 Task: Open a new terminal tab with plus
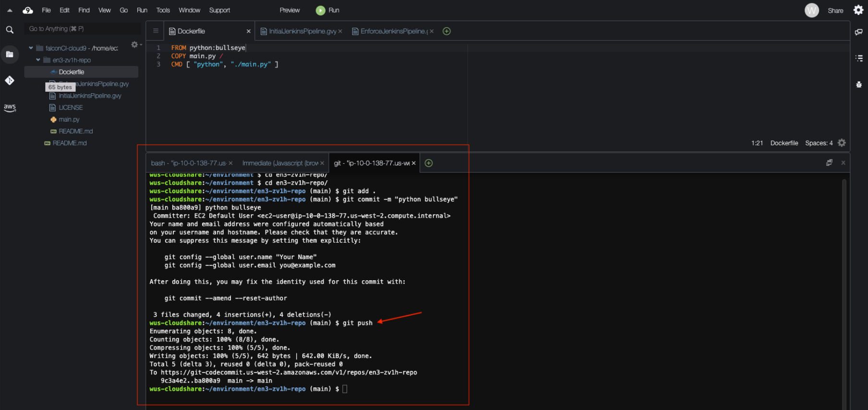click(429, 163)
